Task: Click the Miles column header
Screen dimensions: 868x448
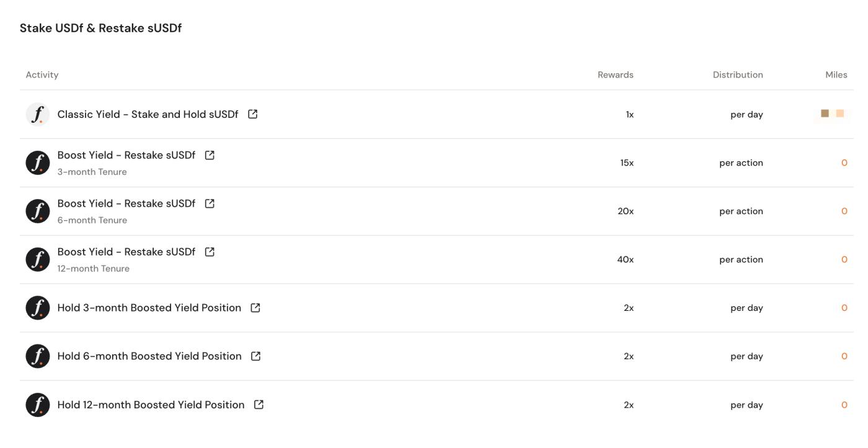Action: [x=836, y=74]
